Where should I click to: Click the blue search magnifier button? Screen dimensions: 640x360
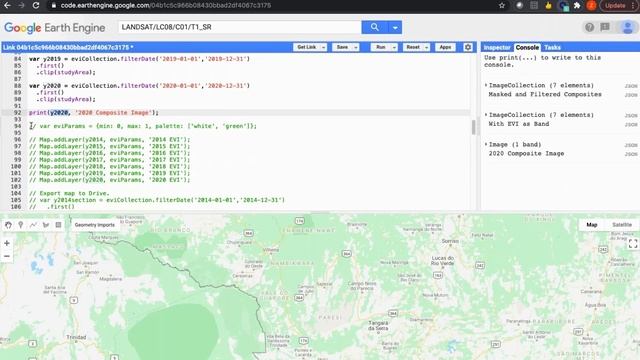click(374, 27)
